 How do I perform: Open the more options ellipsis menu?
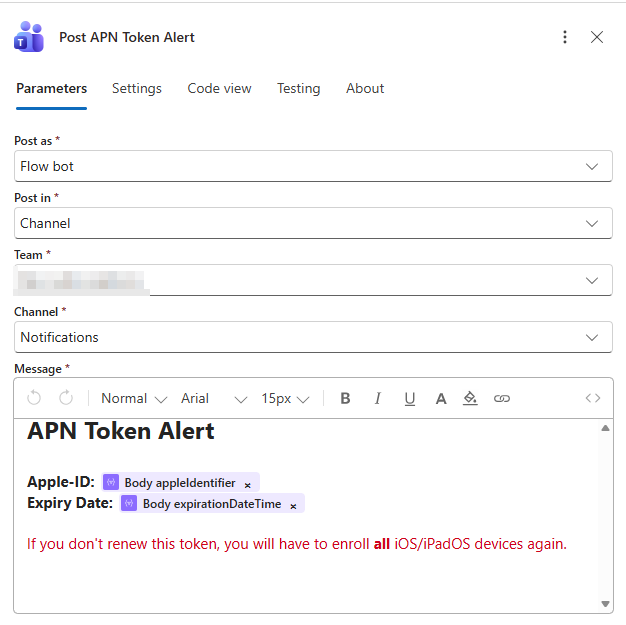565,37
